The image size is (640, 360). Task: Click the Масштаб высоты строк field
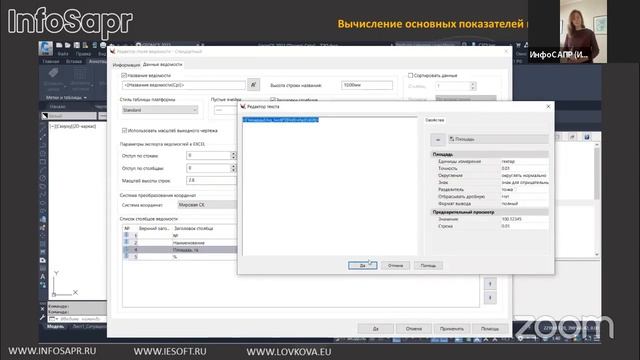click(211, 180)
